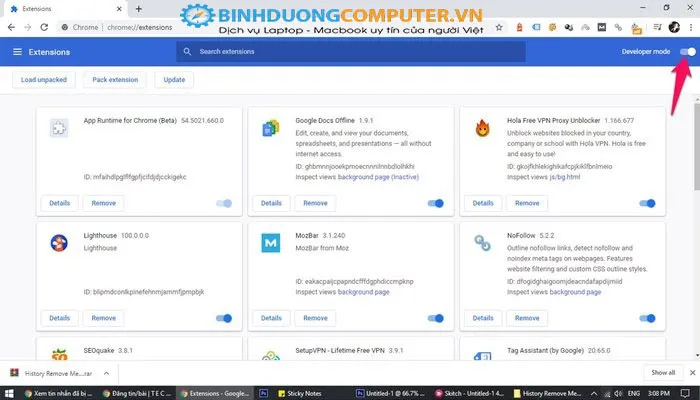The width and height of the screenshot is (700, 400).
Task: Select the Extensions browser tab
Action: (67, 9)
